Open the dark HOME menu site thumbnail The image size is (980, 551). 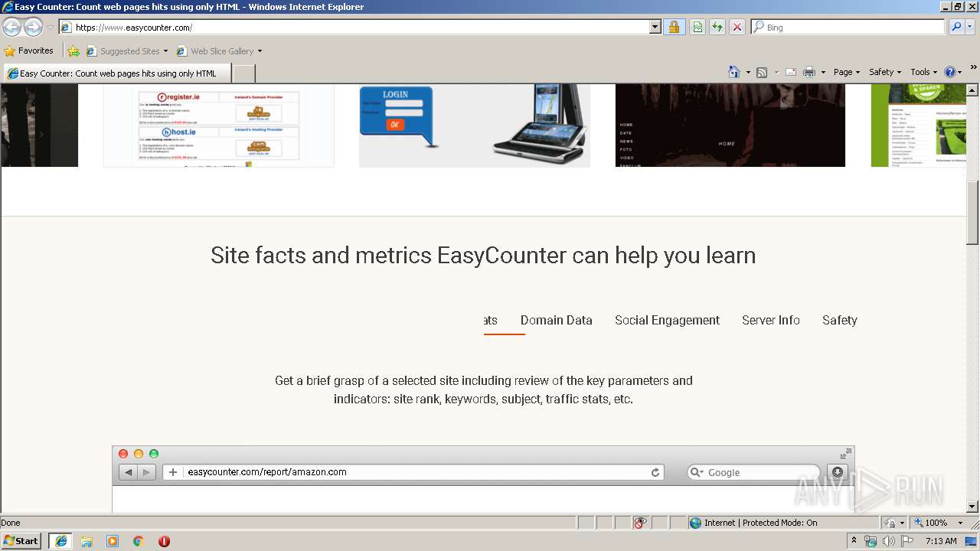click(x=730, y=126)
